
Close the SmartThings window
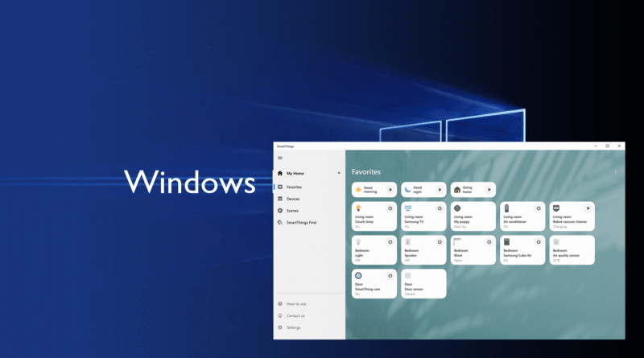619,146
